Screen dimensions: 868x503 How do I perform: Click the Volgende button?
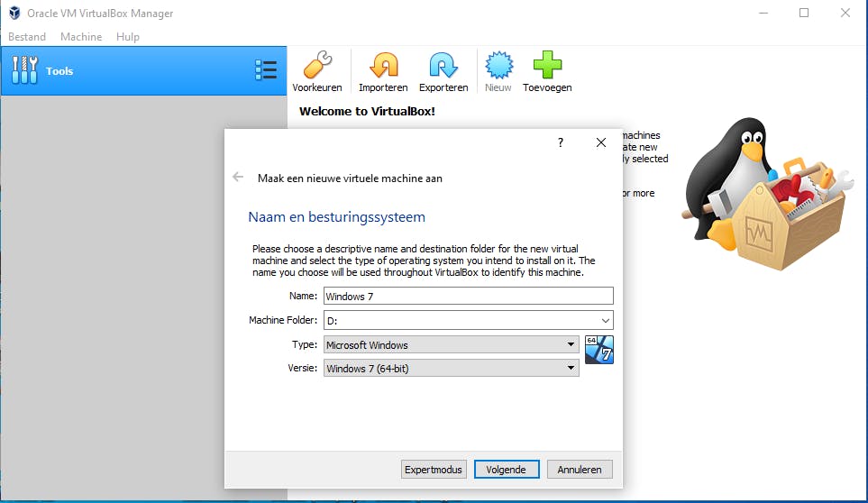pyautogui.click(x=507, y=470)
